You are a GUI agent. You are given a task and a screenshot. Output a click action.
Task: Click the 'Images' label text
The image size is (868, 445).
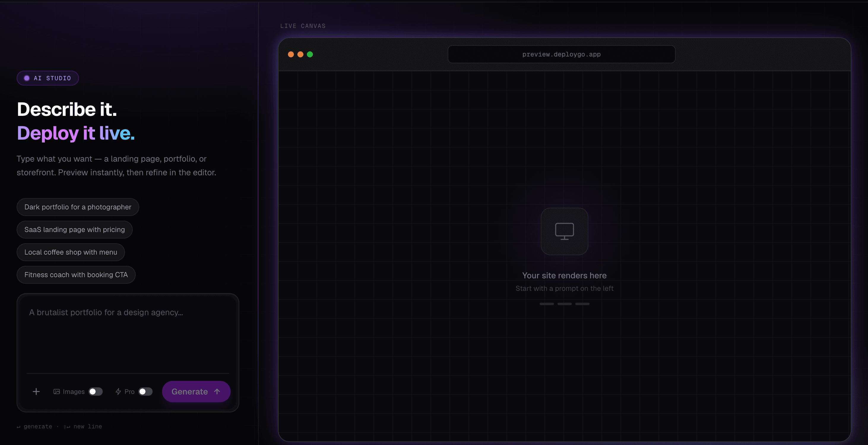[73, 392]
